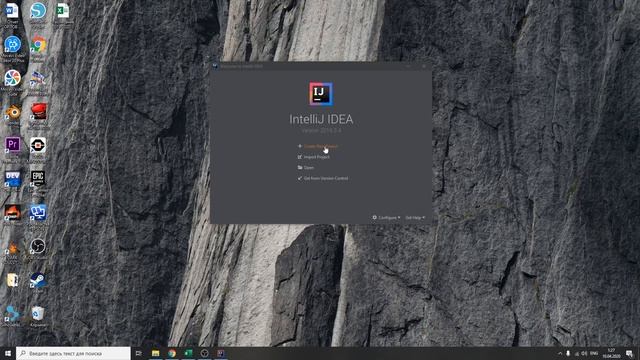Open the Windows Start menu
The image size is (640, 360).
point(8,353)
